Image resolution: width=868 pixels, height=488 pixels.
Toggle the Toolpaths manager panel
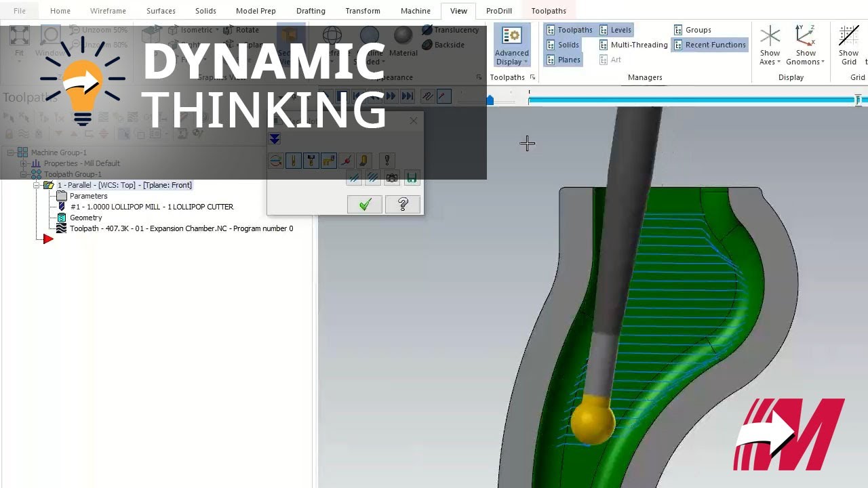coord(570,30)
